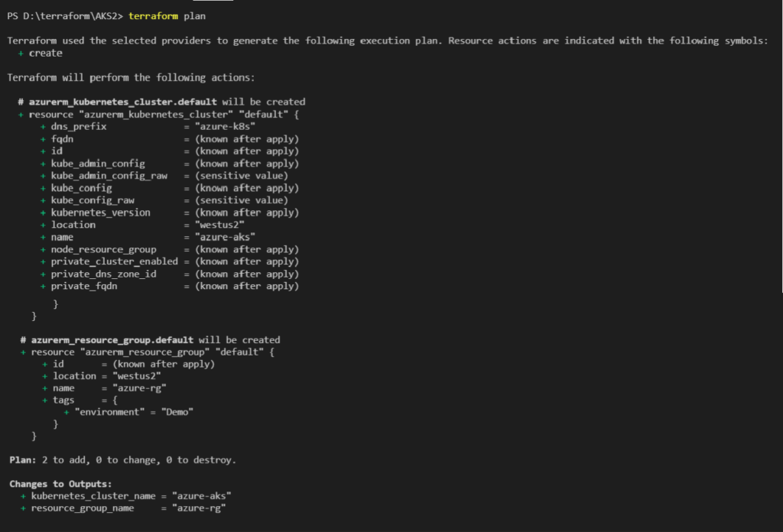Click the kubernetes_version attribute name
Screen dimensions: 783x532
[101, 212]
